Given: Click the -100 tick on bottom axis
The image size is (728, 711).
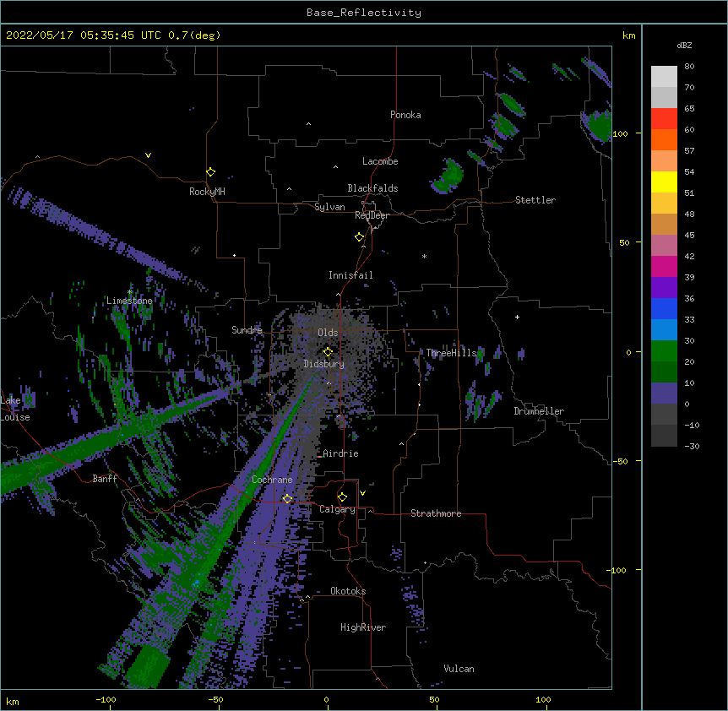Looking at the screenshot, I should pyautogui.click(x=106, y=700).
